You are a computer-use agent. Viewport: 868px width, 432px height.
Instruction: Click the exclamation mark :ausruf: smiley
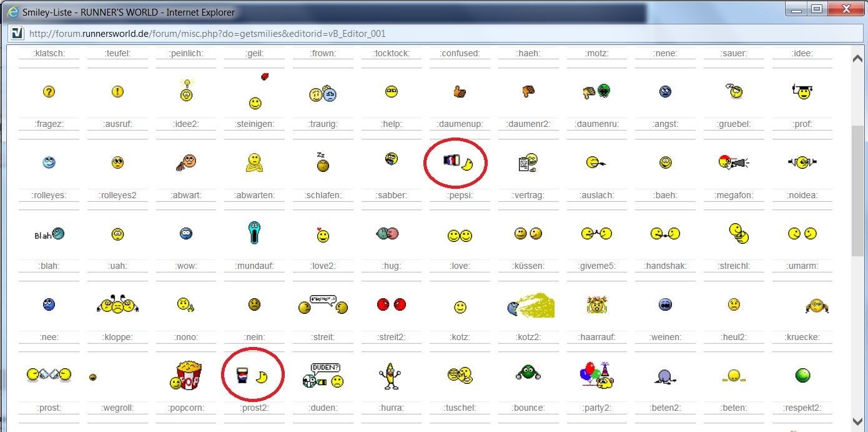(117, 92)
